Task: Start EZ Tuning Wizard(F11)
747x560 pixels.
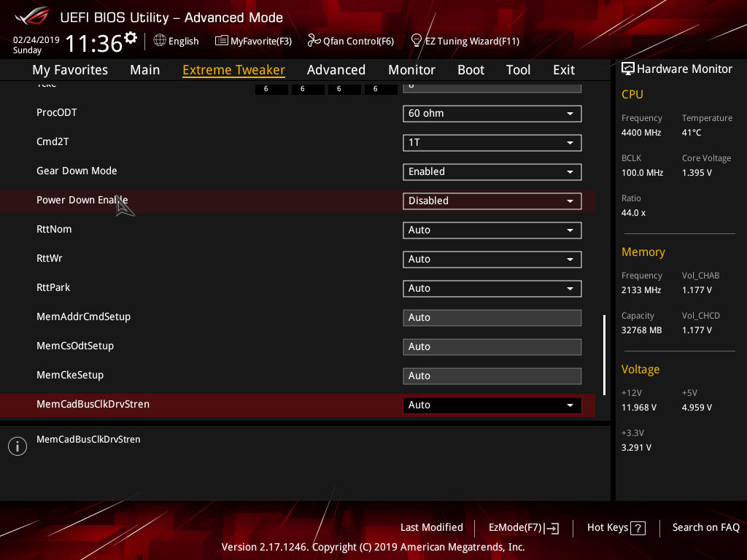Action: tap(465, 41)
